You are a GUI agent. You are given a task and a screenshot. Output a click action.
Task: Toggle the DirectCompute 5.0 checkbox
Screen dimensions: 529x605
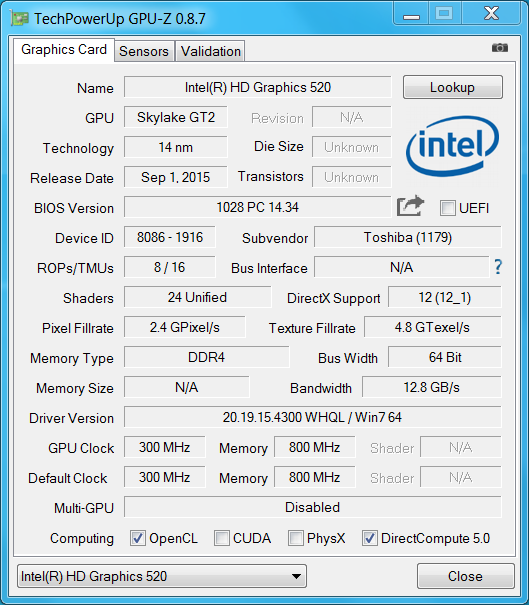coord(369,538)
